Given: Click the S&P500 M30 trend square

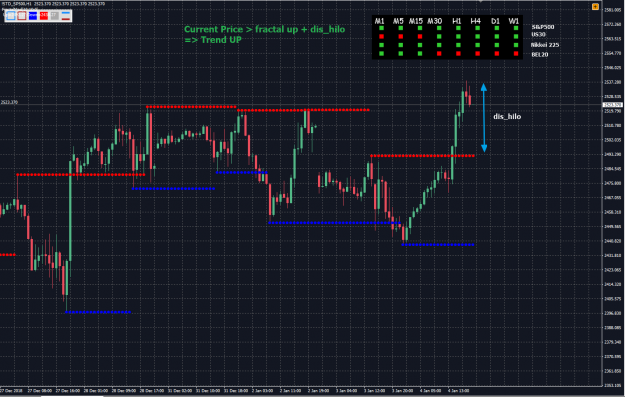Looking at the screenshot, I should click(x=439, y=28).
